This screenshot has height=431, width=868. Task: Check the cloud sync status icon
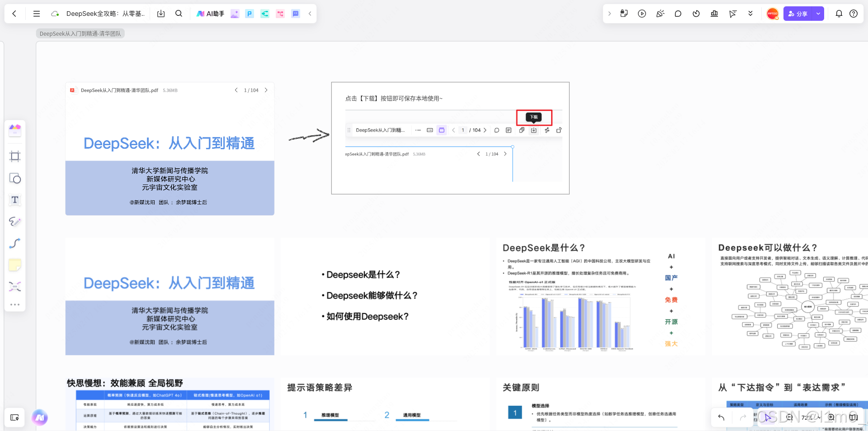(55, 14)
